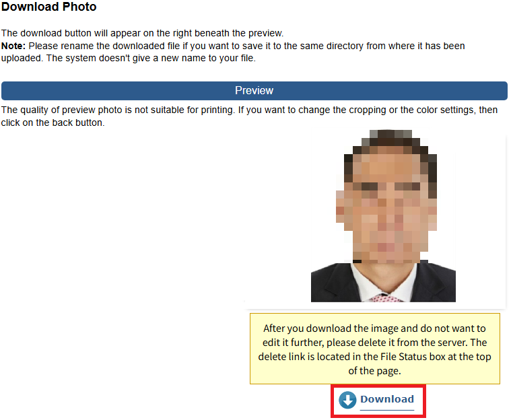Image resolution: width=511 pixels, height=420 pixels.
Task: Click the 'not suitable for printing' sentence
Action: click(x=118, y=110)
